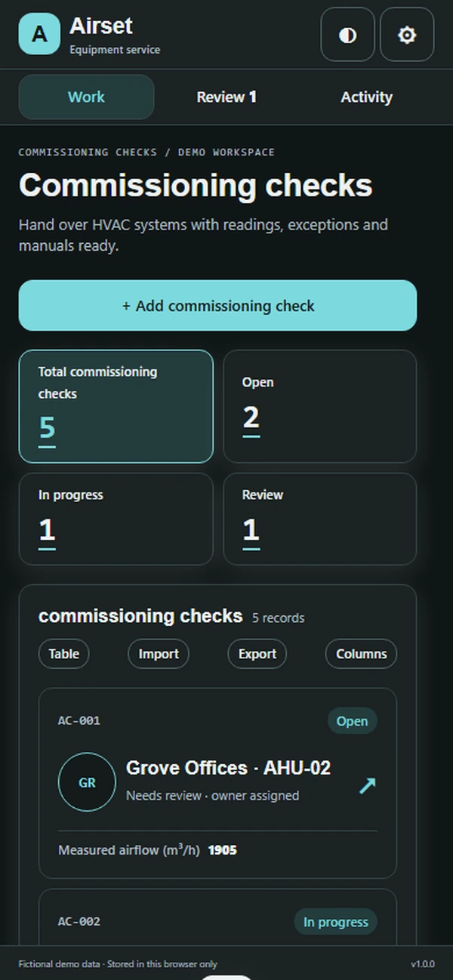This screenshot has height=980, width=453.
Task: Click the Import button
Action: [159, 654]
